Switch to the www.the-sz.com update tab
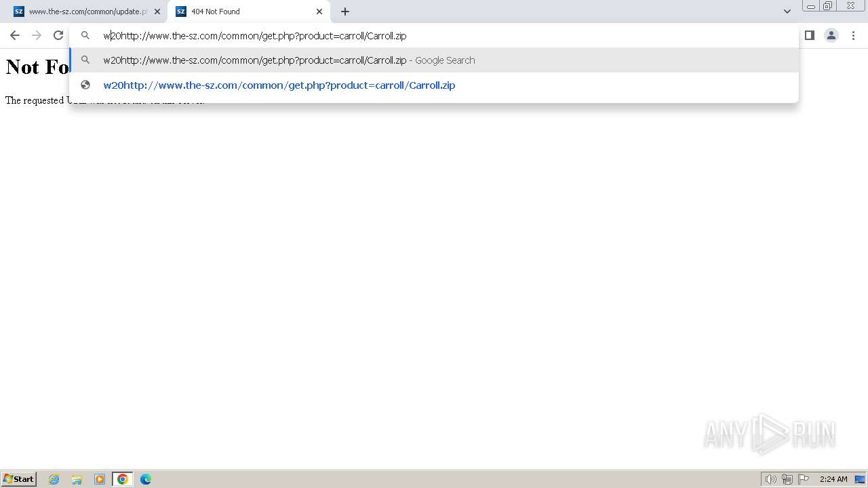Screen dimensions: 868x488 [87, 12]
